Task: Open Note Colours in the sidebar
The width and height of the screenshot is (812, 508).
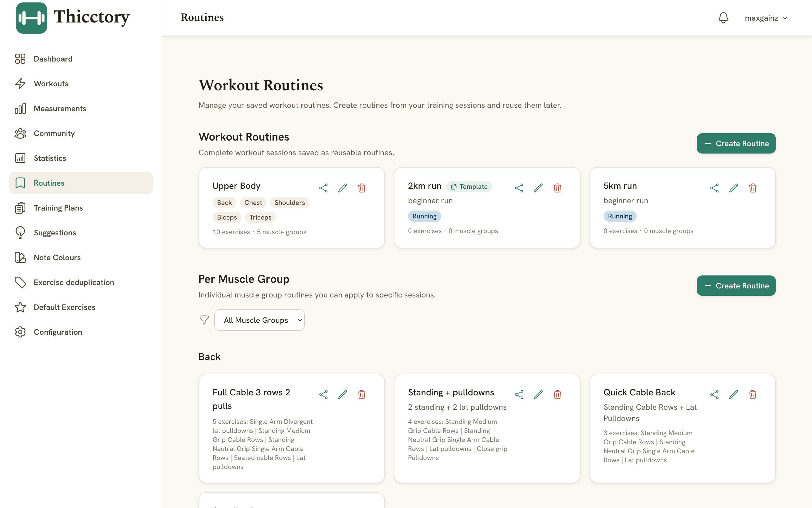Action: click(81, 258)
